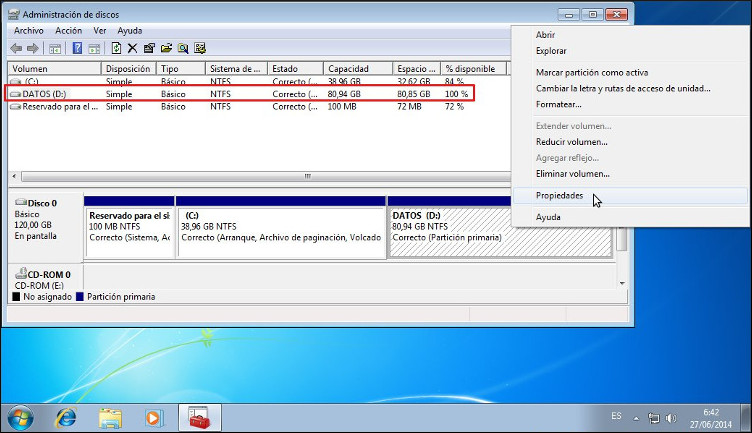Click the Properties toolbar icon

coord(149,48)
